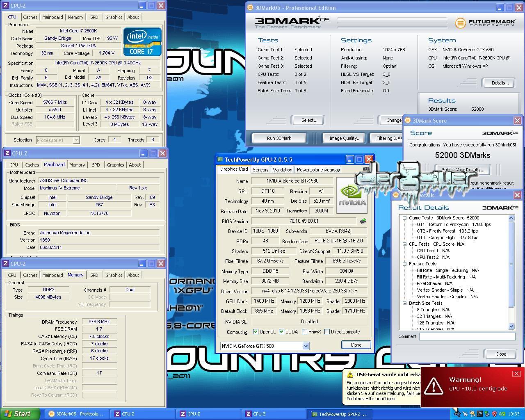The height and width of the screenshot is (420, 525).
Task: Click scroll down arrow in Result Details list
Action: 511,326
